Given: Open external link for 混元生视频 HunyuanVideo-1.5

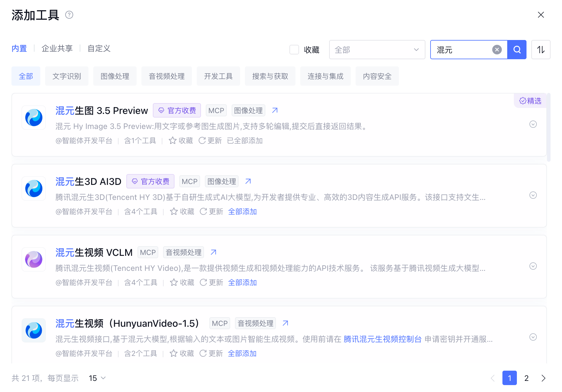Looking at the screenshot, I should (285, 323).
